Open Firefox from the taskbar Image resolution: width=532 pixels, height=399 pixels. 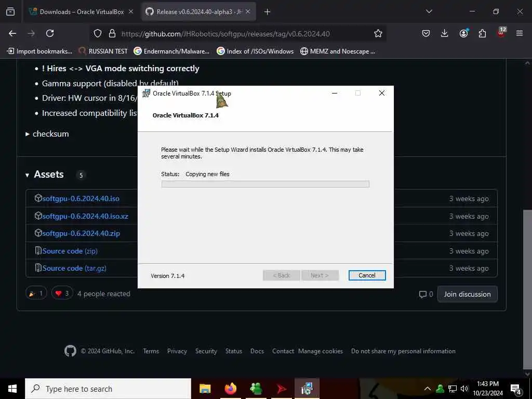pos(230,389)
